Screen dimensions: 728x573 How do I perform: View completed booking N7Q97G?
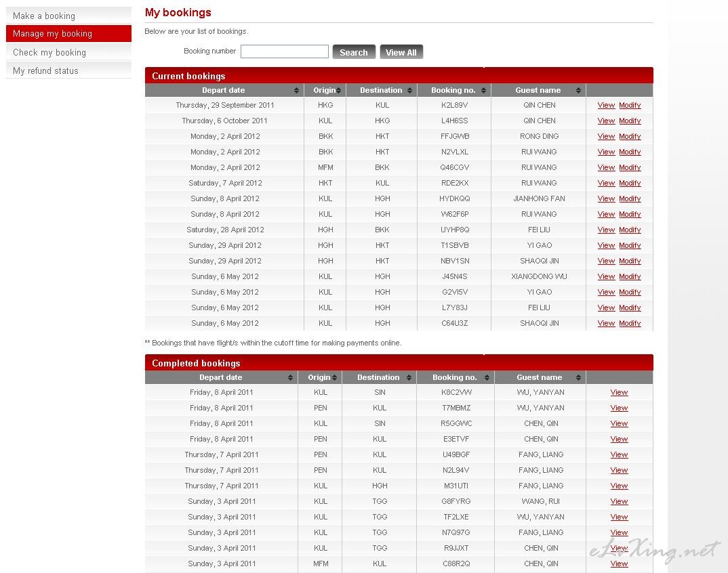(619, 532)
